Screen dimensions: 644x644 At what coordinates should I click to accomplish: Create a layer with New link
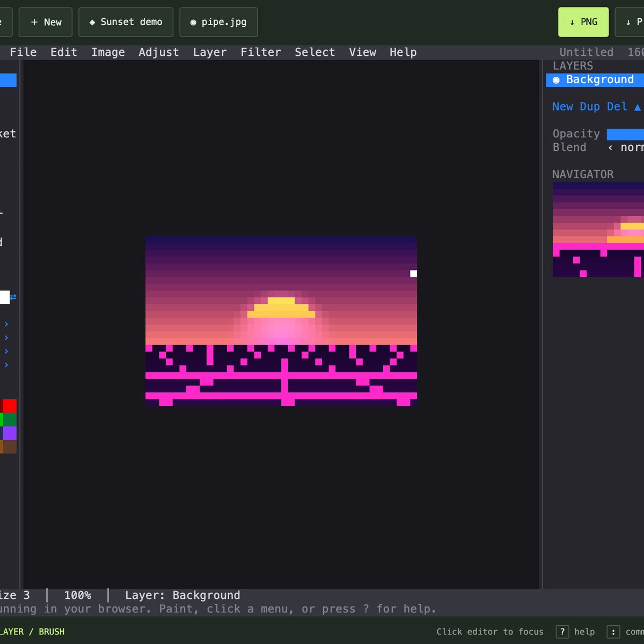562,107
